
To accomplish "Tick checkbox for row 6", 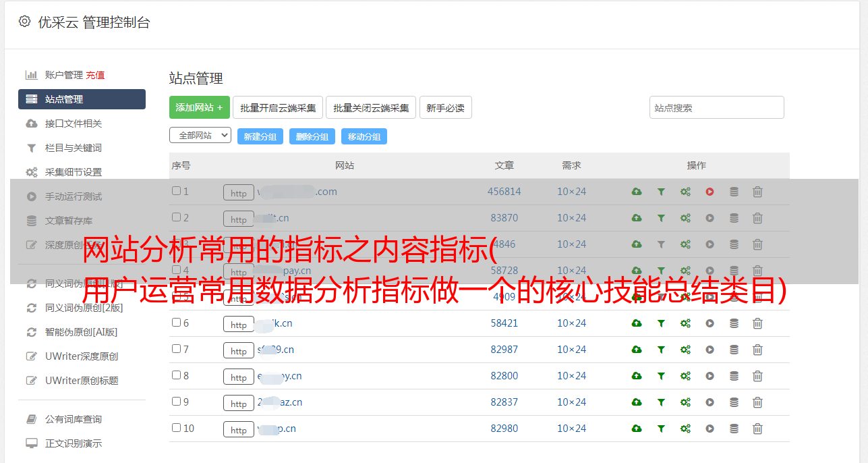I will [176, 323].
